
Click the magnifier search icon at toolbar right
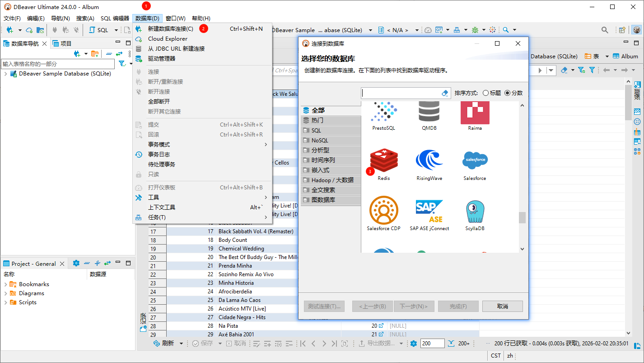click(605, 30)
